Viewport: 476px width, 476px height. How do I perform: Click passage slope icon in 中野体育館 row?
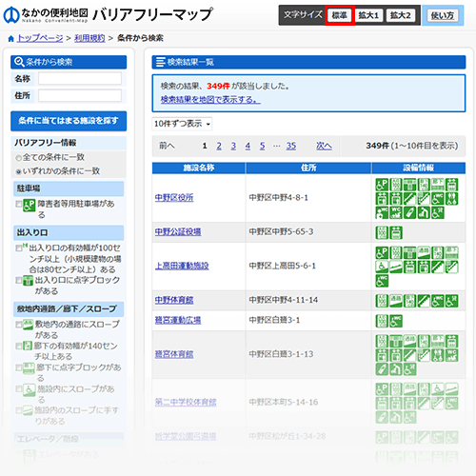(396, 301)
